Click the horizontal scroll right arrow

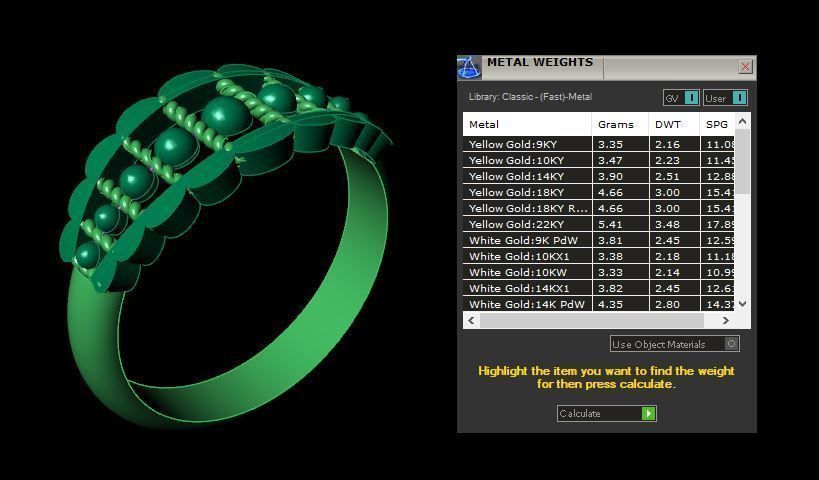726,320
